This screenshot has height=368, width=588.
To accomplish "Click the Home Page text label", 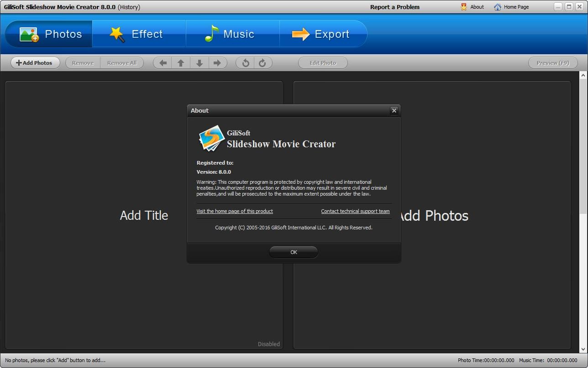I will [x=516, y=7].
